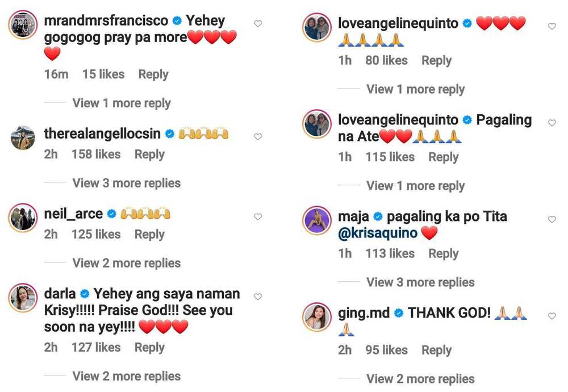Like the mrandmrsfrancisco comment with heart icon
The image size is (568, 392).
pos(258,23)
